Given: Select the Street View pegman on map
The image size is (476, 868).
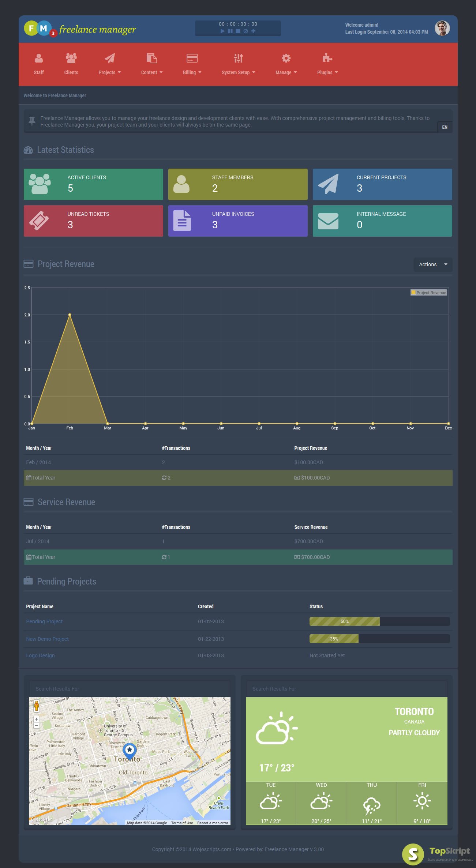Looking at the screenshot, I should point(37,706).
